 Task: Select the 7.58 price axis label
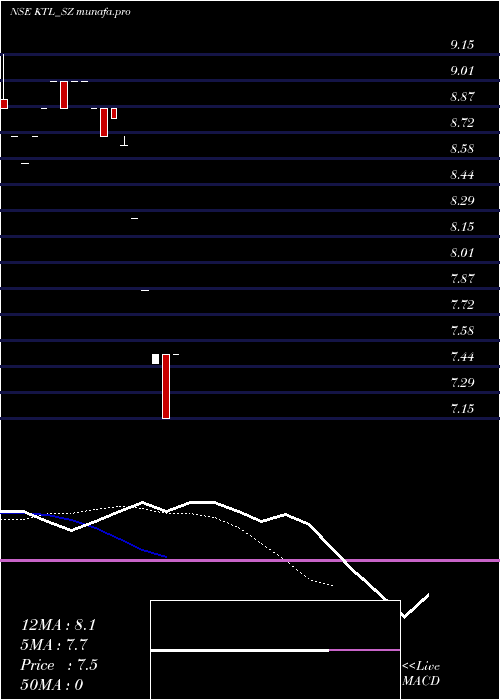[x=462, y=331]
